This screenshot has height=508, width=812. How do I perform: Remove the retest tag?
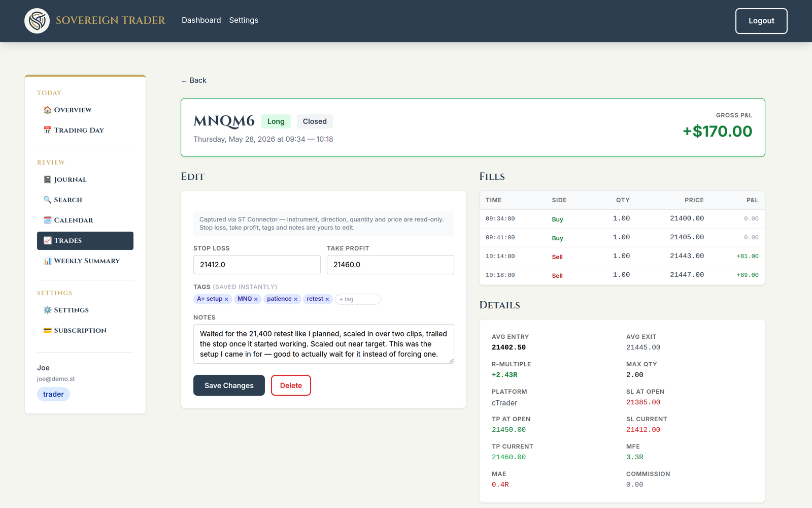click(x=327, y=299)
